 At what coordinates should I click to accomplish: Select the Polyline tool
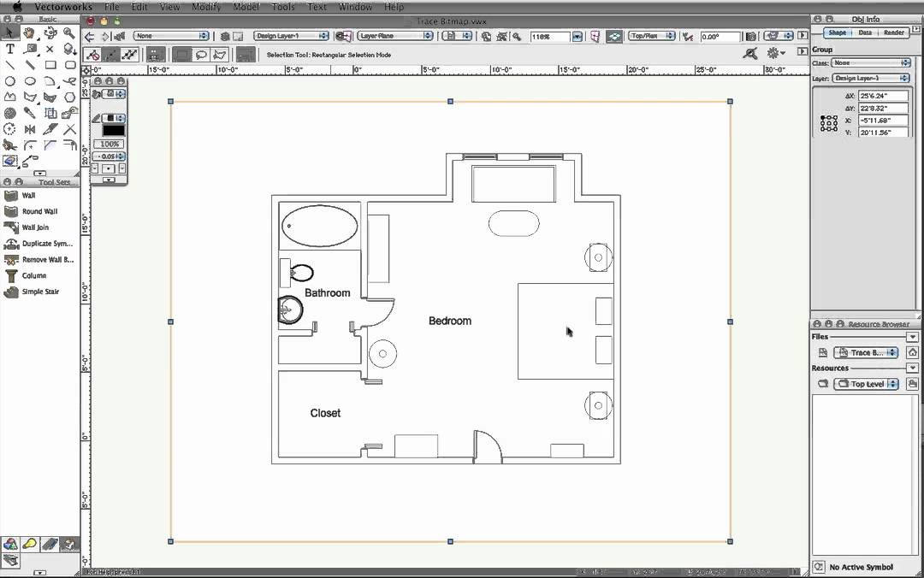[9, 97]
